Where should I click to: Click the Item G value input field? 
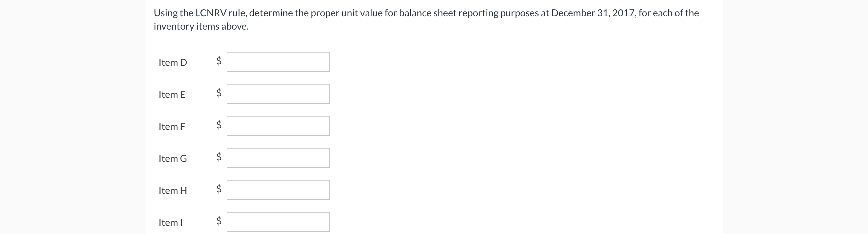278,157
